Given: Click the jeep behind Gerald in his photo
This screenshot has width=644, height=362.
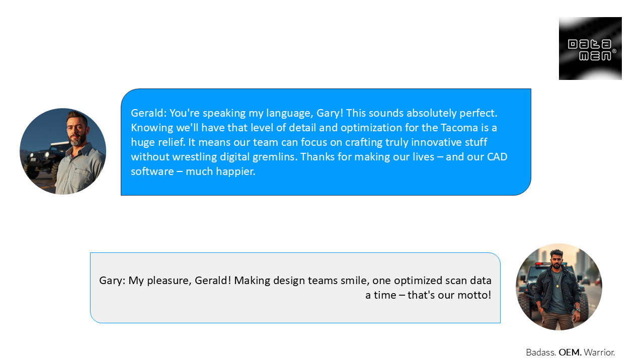Looking at the screenshot, I should click(40, 152).
